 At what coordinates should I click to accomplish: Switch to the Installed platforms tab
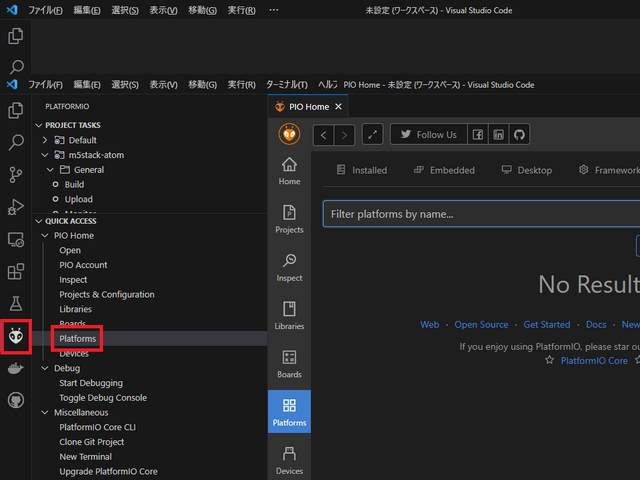362,170
